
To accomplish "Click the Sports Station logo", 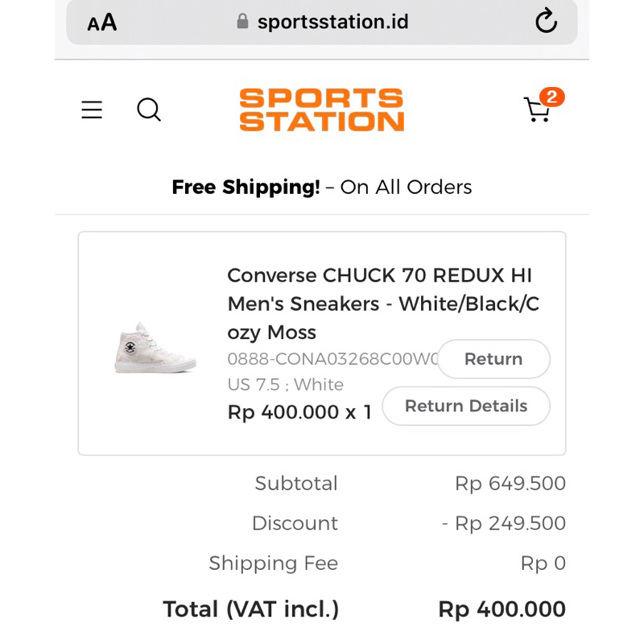I will coord(320,109).
